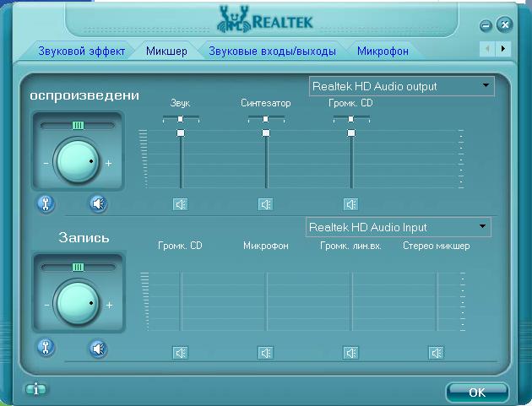Click the Звук volume slider handle

point(180,133)
